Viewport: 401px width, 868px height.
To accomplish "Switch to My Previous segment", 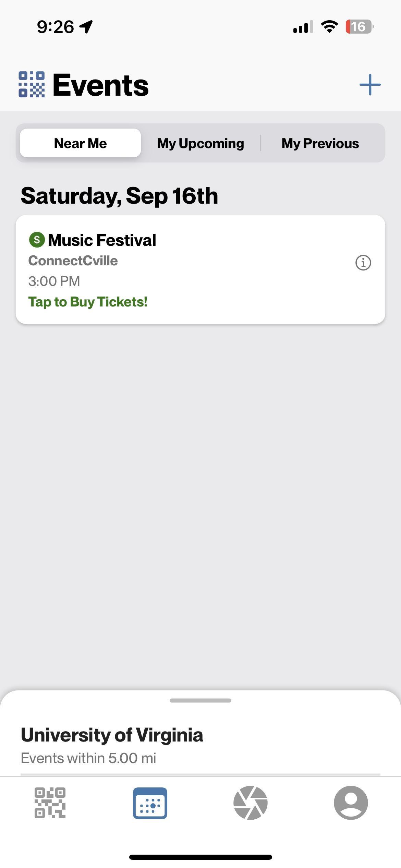I will (x=320, y=143).
